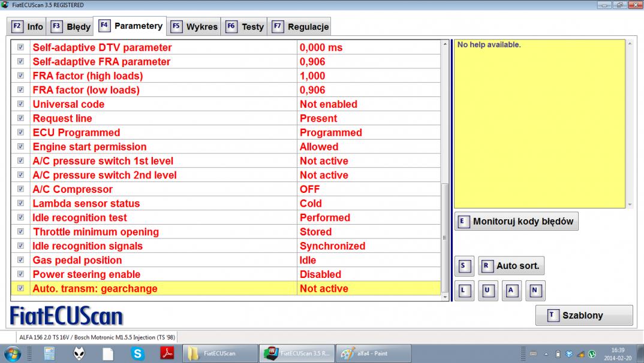The width and height of the screenshot is (644, 363).
Task: Open Szablony templates button
Action: coord(584,316)
